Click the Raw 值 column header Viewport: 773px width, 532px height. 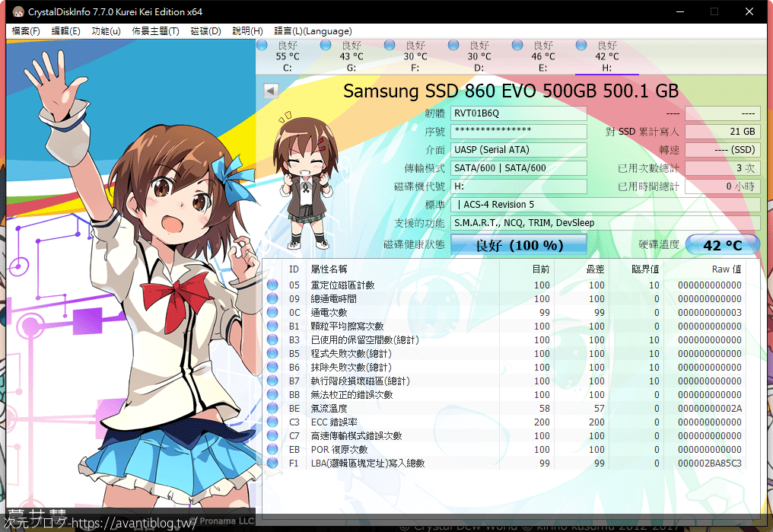coord(705,269)
